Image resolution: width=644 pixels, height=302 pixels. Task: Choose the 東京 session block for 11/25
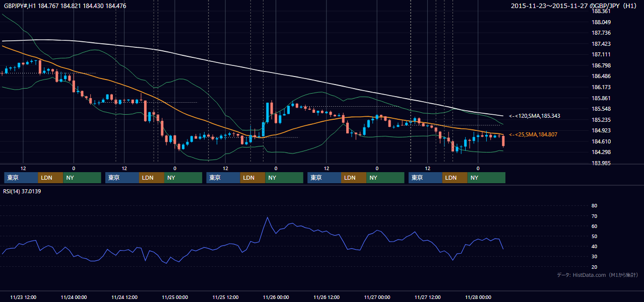pos(223,178)
